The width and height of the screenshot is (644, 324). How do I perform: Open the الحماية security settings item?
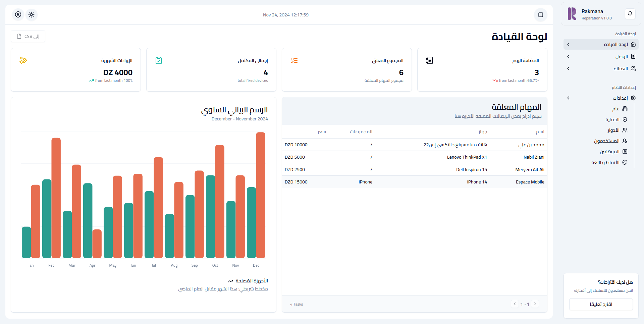616,119
